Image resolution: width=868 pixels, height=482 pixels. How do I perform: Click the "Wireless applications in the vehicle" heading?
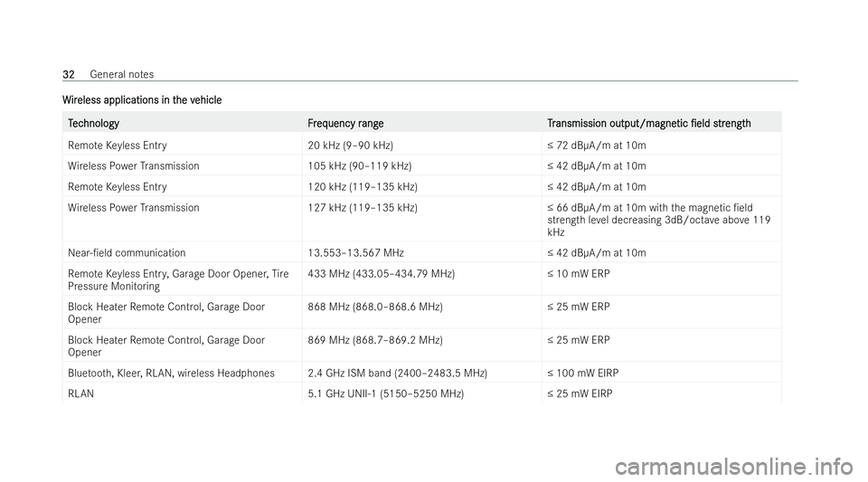(x=142, y=99)
